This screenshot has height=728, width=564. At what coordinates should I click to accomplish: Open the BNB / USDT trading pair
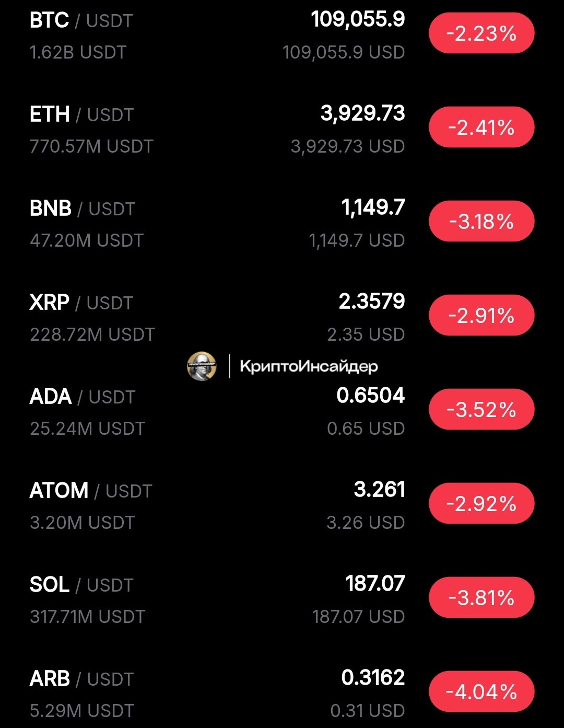[83, 209]
